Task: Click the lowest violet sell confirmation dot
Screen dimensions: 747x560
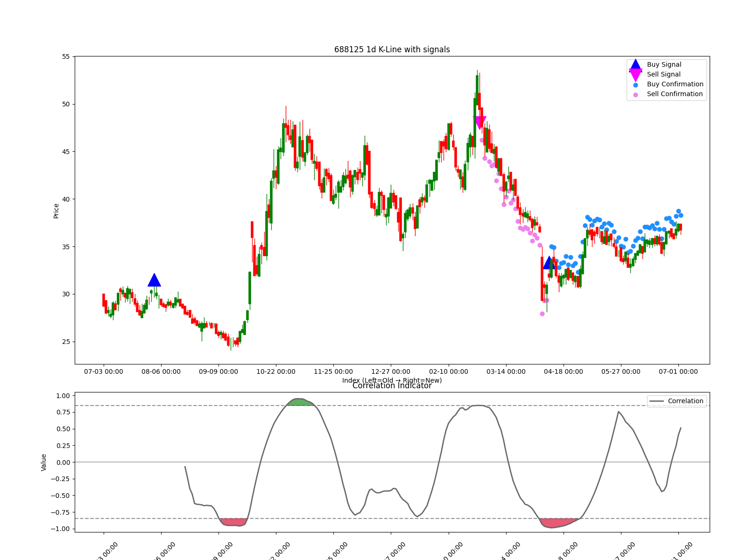Action: pos(542,314)
